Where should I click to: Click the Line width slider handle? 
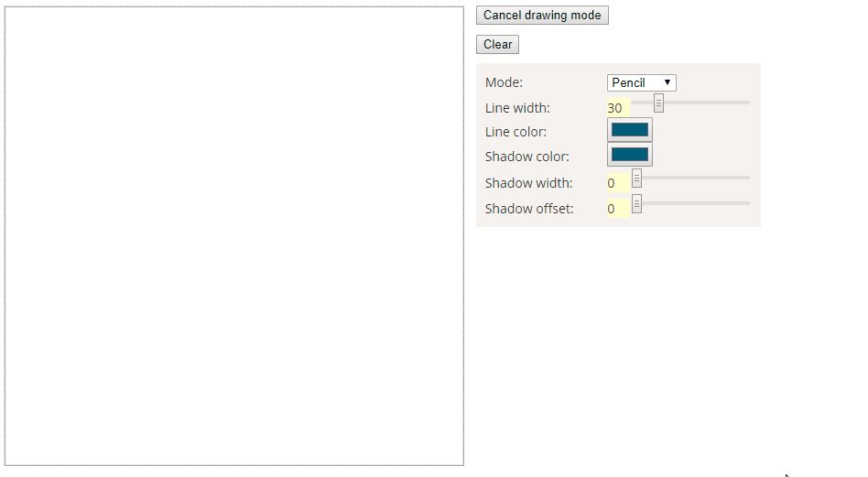(658, 103)
